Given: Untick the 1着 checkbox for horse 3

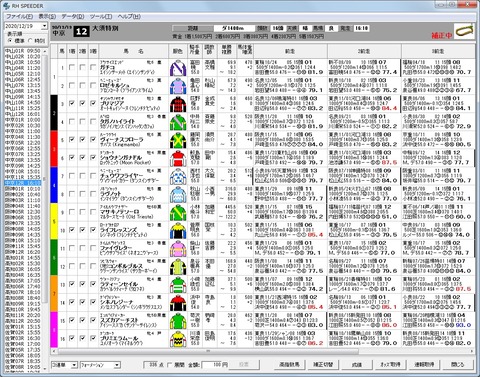Looking at the screenshot, I should pos(72,104).
